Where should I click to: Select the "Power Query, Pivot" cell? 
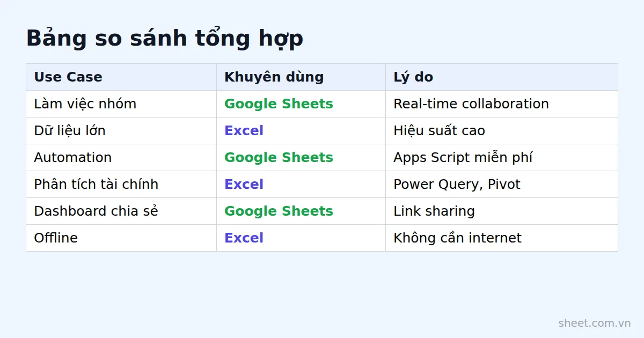(x=502, y=184)
